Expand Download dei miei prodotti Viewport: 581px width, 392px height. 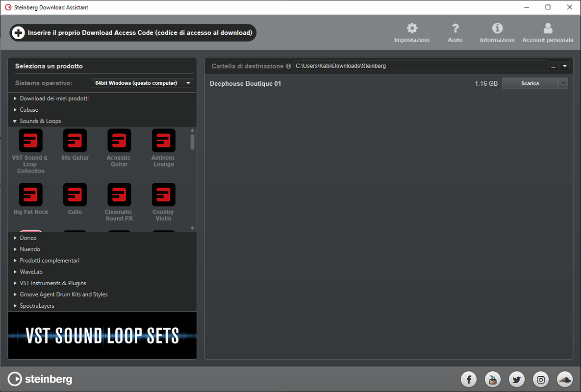click(x=15, y=98)
